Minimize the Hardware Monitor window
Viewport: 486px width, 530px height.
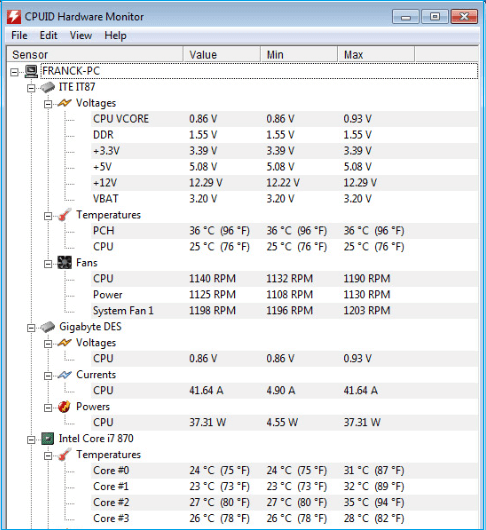(406, 17)
